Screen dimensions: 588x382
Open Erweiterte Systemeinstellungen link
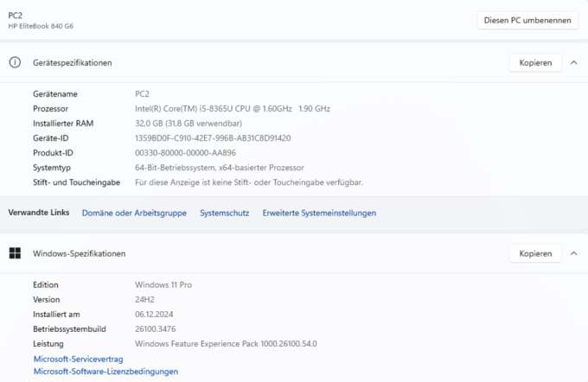[x=319, y=213]
